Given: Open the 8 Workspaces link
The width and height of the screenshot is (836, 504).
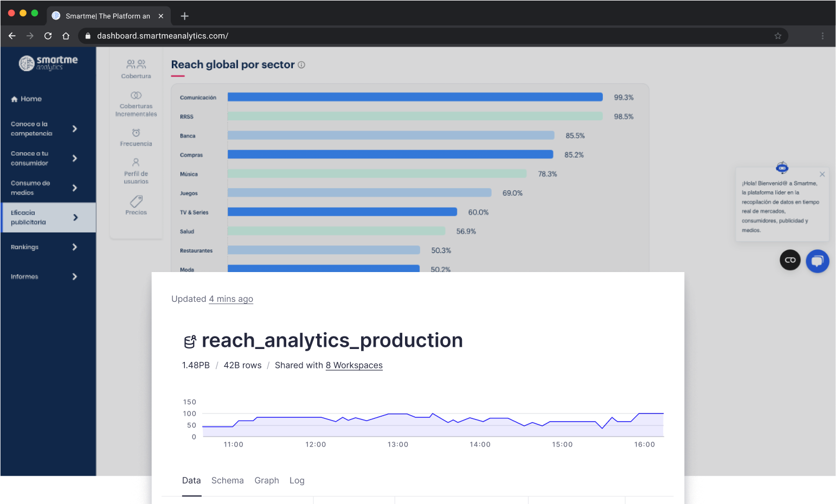Looking at the screenshot, I should 354,365.
